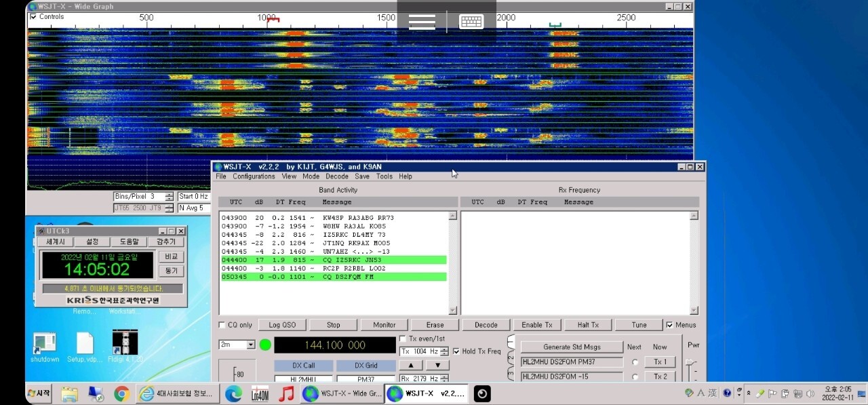Click the Tx 1 Now button
The image size is (868, 405).
pos(660,362)
